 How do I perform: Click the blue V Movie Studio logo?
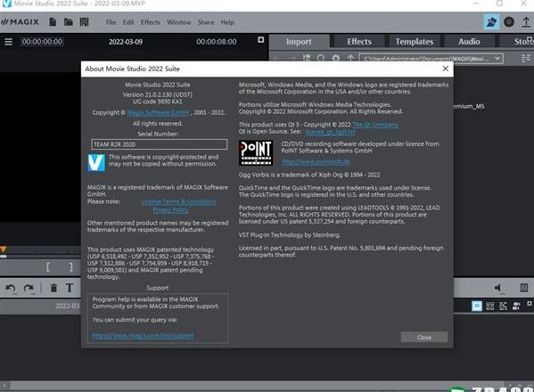pyautogui.click(x=96, y=163)
